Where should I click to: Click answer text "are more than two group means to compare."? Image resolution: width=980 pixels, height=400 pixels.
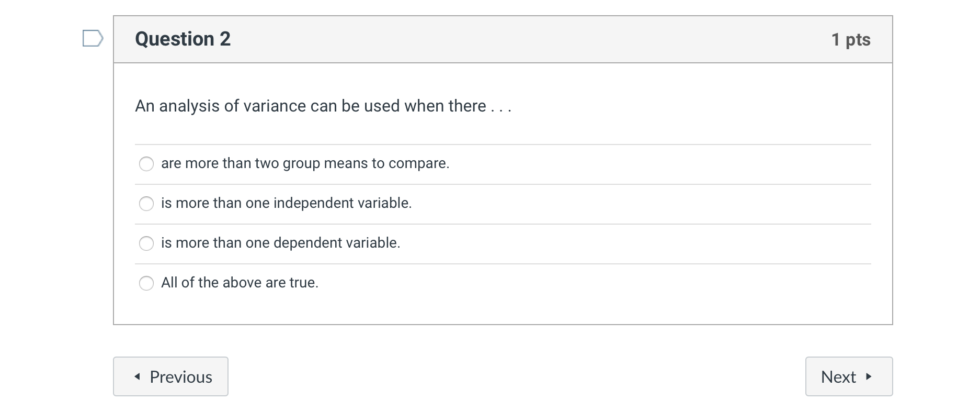click(x=305, y=163)
